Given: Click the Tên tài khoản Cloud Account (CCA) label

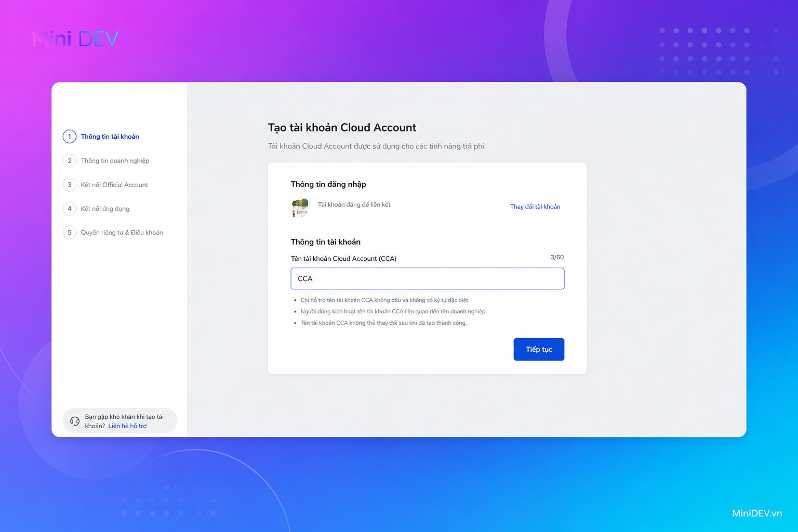Looking at the screenshot, I should pyautogui.click(x=343, y=258).
